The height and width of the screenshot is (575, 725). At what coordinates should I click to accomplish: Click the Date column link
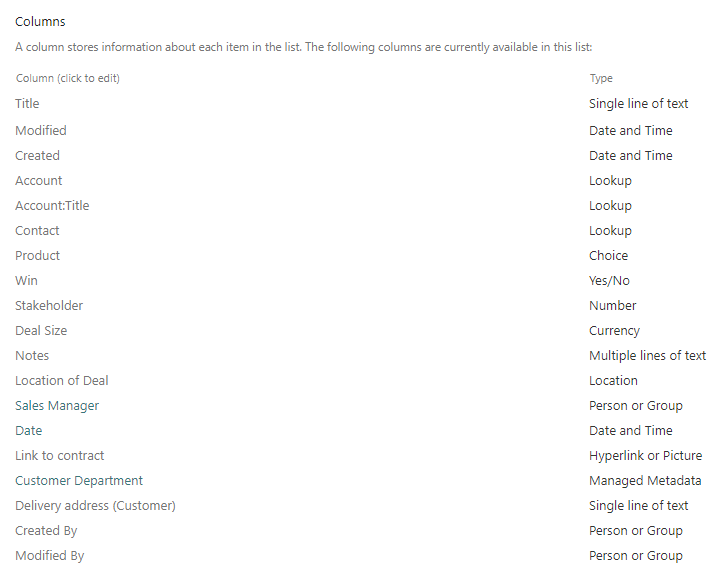(x=29, y=431)
